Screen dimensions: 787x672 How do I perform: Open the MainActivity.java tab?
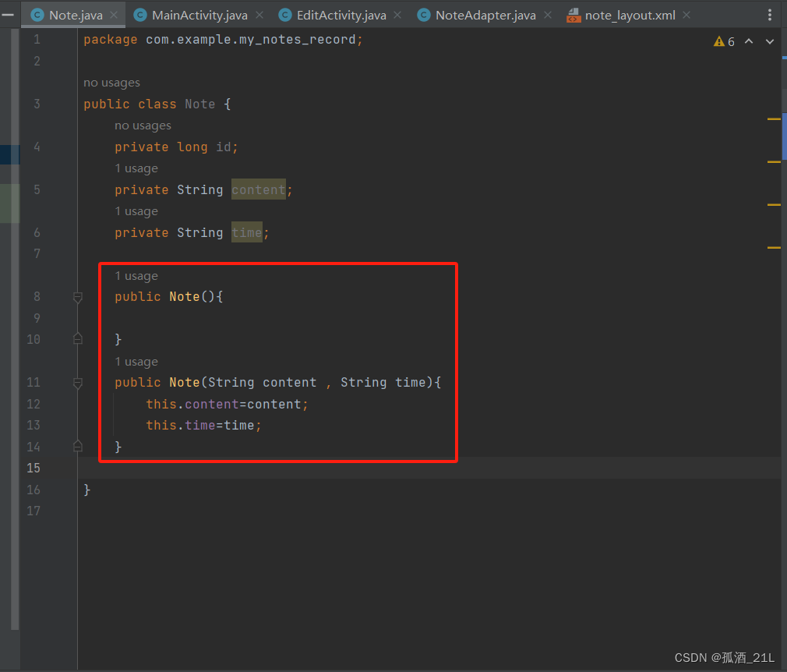199,15
